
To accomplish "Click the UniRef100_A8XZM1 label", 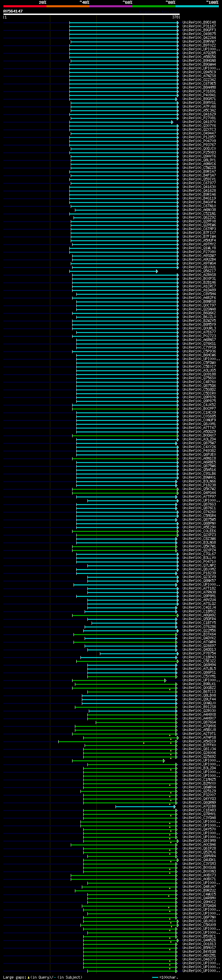I will tap(199, 956).
